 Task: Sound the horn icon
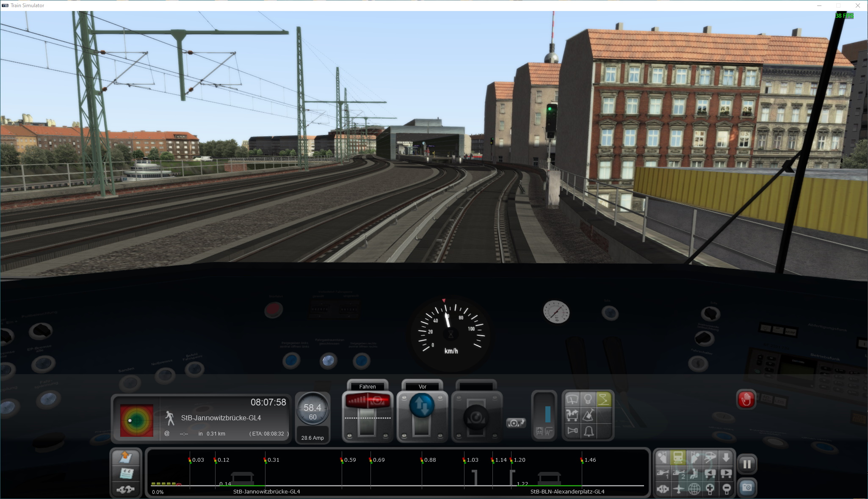[x=572, y=431]
